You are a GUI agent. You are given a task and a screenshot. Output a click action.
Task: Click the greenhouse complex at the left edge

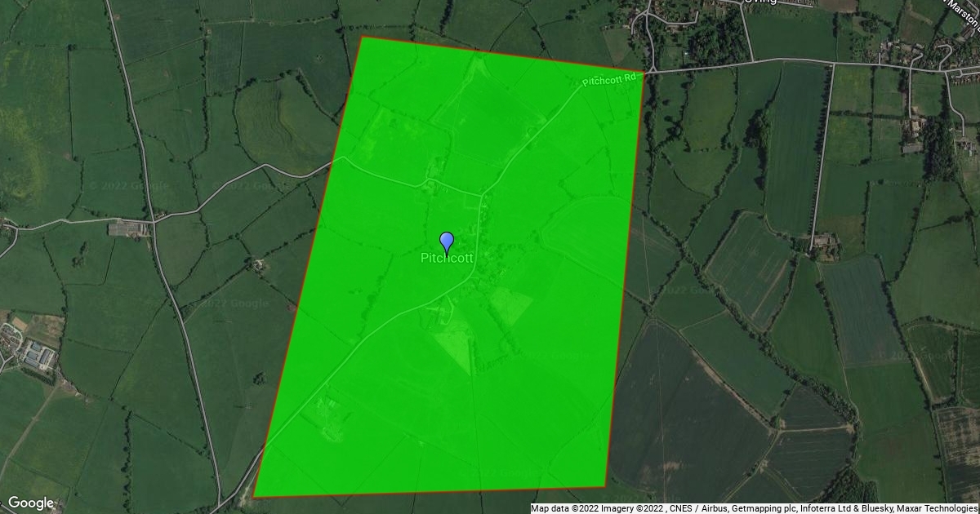point(37,355)
